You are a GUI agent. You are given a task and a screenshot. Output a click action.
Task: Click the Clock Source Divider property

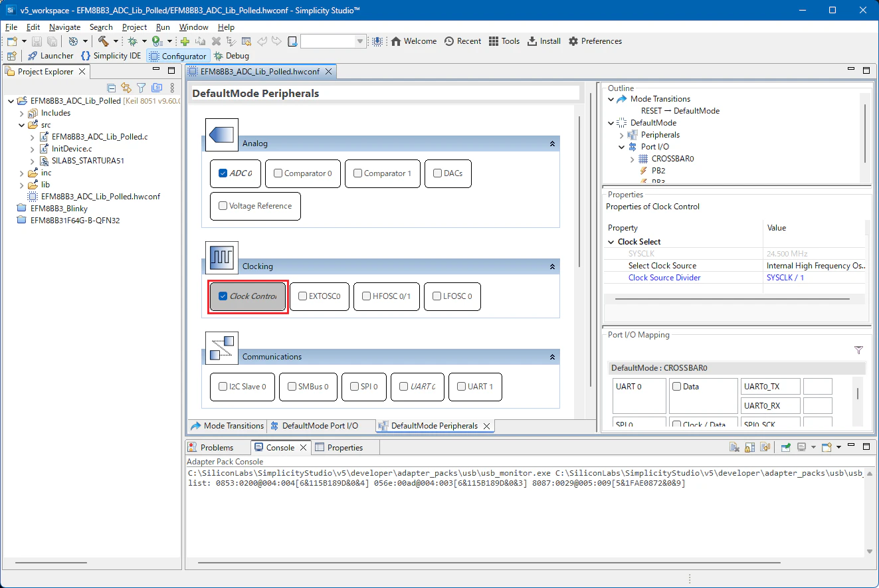[x=664, y=278]
